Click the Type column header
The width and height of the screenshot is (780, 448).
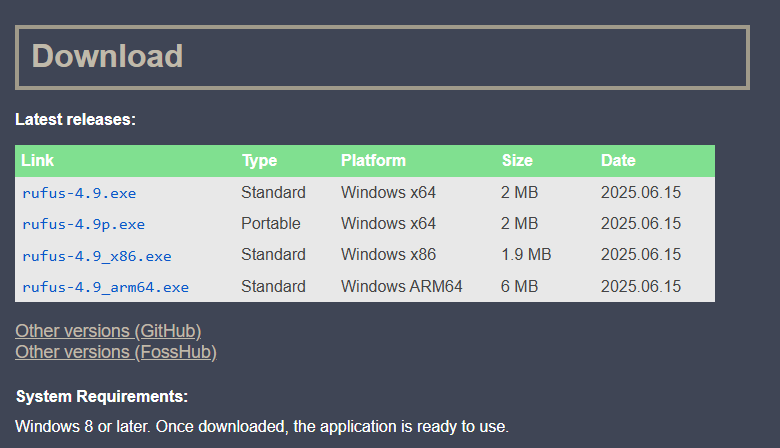pyautogui.click(x=259, y=161)
